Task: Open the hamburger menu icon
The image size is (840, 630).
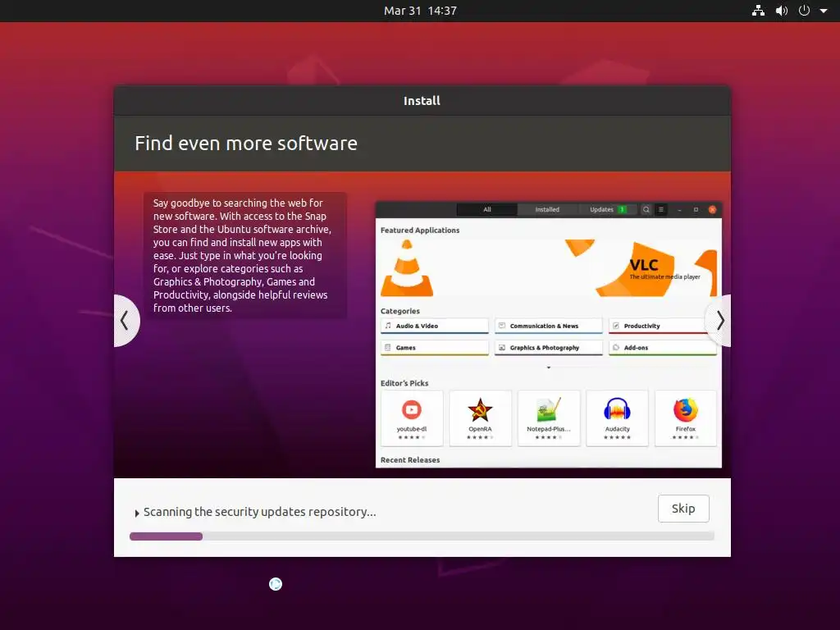Action: (x=661, y=209)
